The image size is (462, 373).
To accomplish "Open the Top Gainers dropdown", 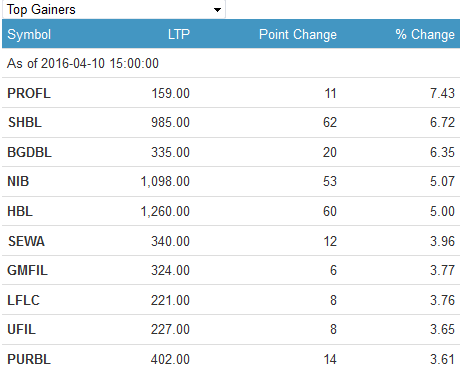I will 114,9.
